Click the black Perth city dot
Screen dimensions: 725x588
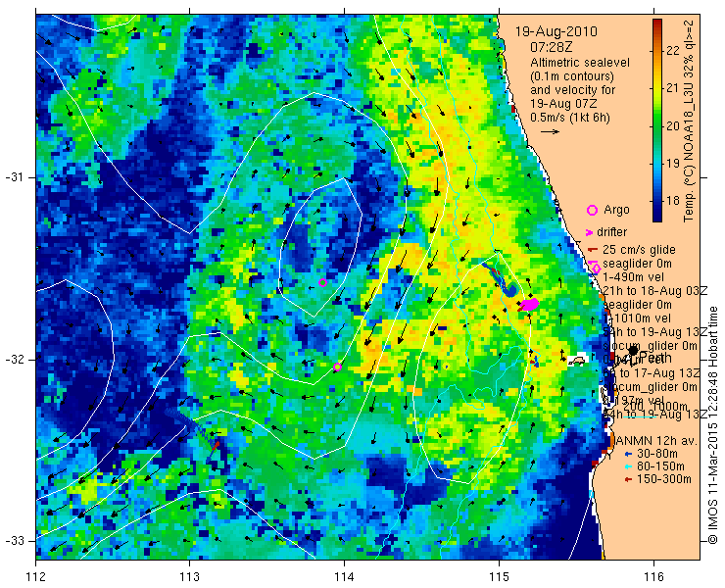pyautogui.click(x=633, y=351)
